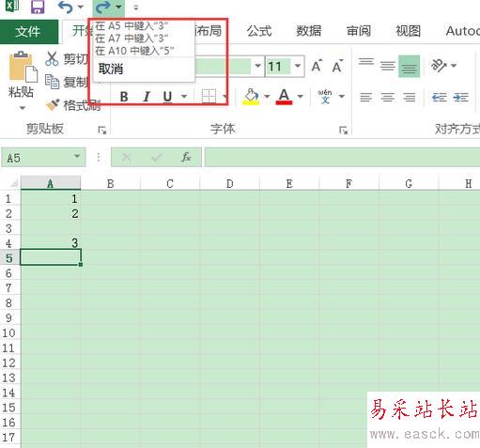Center text horizontally icon
The height and width of the screenshot is (448, 480).
click(x=388, y=97)
